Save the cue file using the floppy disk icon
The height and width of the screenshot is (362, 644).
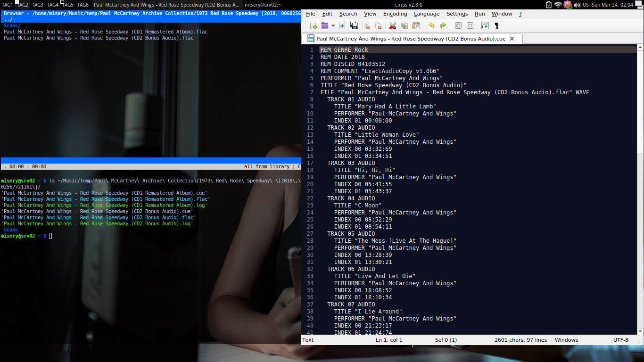tap(354, 25)
